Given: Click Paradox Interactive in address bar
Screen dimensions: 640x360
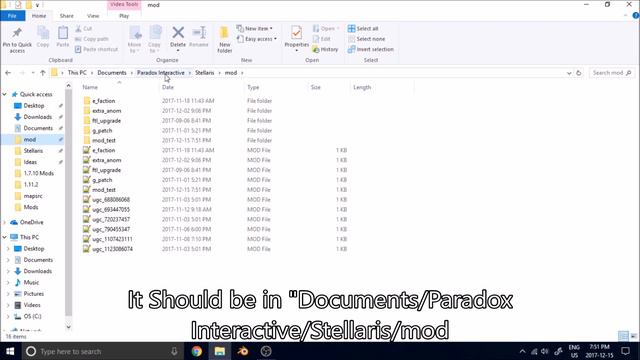Looking at the screenshot, I should pyautogui.click(x=161, y=73).
